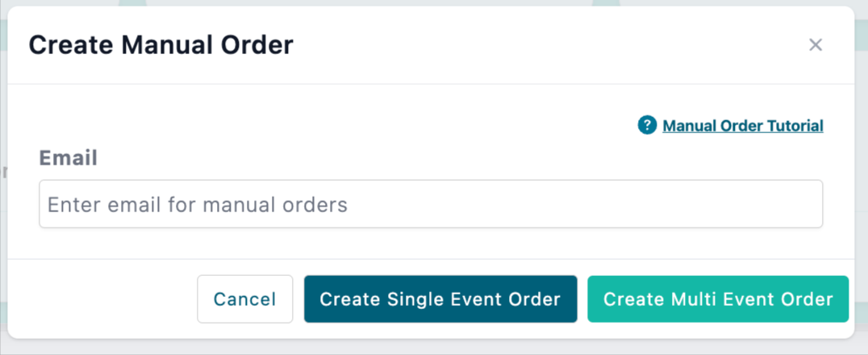Start a single event manual order
Viewport: 868px width, 355px height.
click(440, 299)
